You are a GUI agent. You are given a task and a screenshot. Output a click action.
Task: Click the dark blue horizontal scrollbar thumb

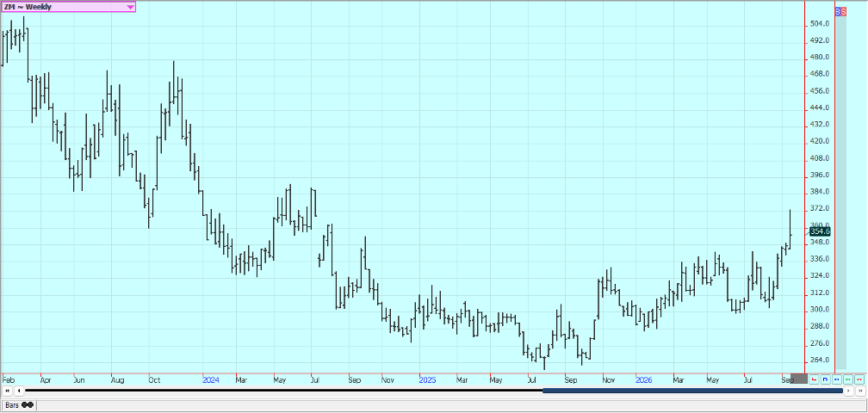(692, 391)
